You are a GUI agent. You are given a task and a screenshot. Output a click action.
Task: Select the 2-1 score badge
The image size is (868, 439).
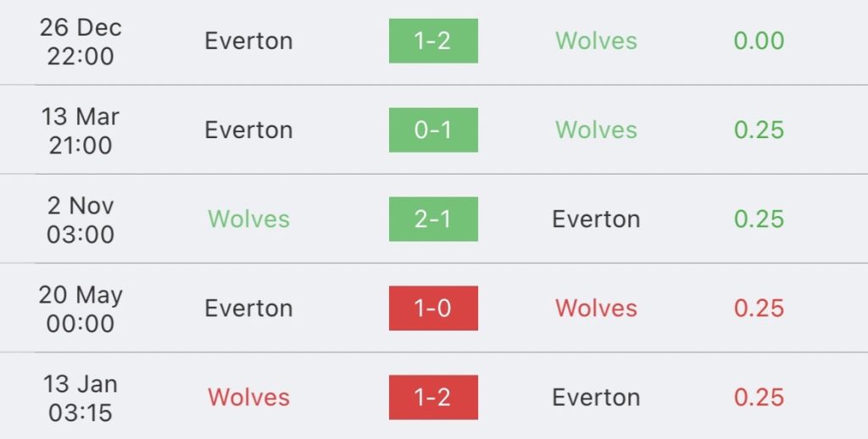coord(433,219)
